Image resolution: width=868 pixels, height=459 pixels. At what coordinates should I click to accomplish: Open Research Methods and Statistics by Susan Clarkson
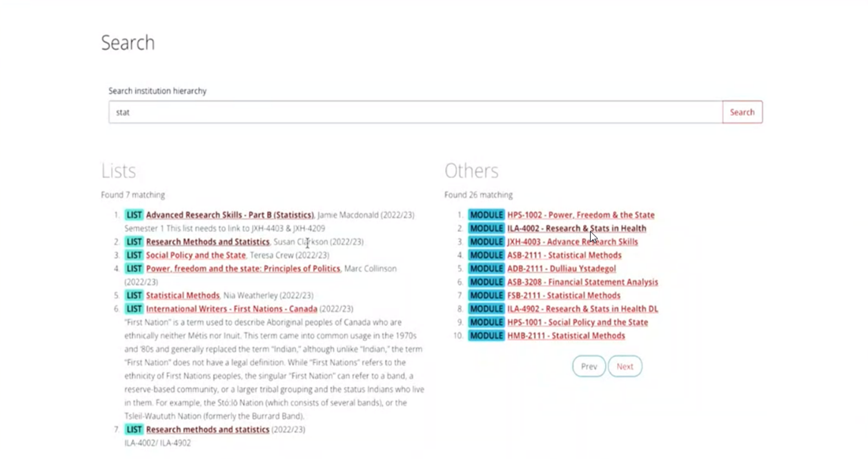click(207, 242)
